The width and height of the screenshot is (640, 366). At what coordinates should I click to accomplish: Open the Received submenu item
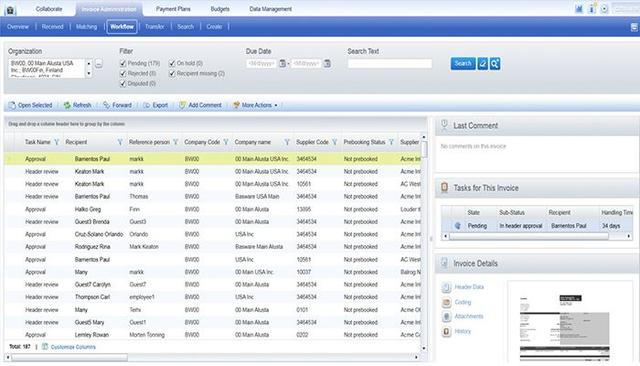pos(53,27)
